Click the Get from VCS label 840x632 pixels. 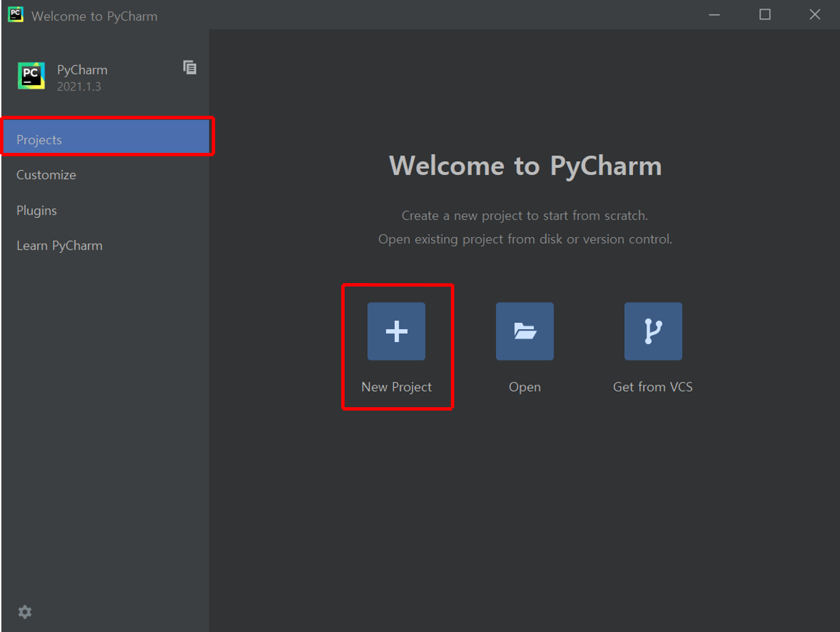(653, 387)
